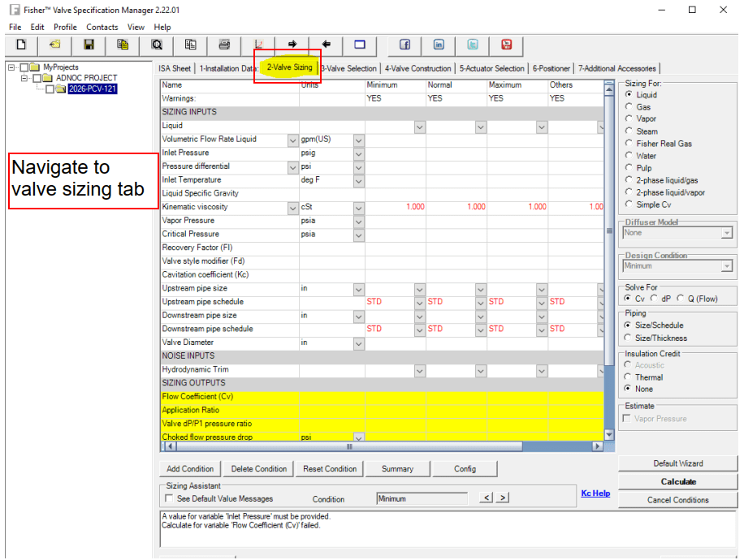The height and width of the screenshot is (560, 744).
Task: Click the MyProjects folder icon
Action: [35, 67]
